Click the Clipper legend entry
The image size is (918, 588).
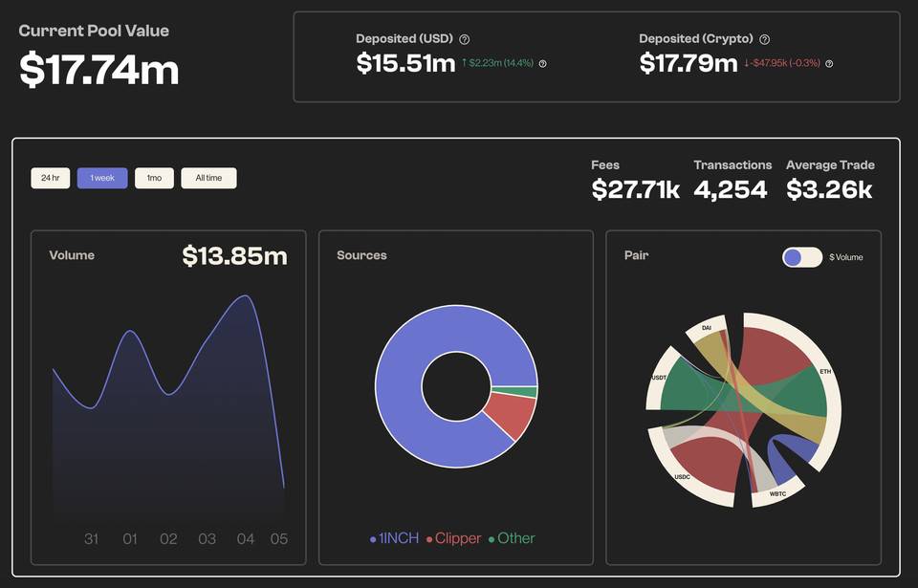(x=453, y=538)
